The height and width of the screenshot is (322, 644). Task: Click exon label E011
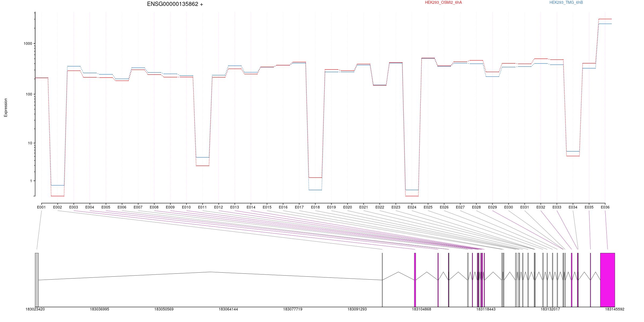coord(202,207)
